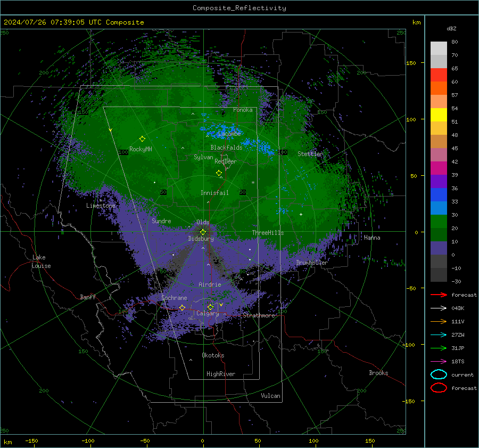Click the Calgary map label
The height and width of the screenshot is (448, 479).
point(208,313)
